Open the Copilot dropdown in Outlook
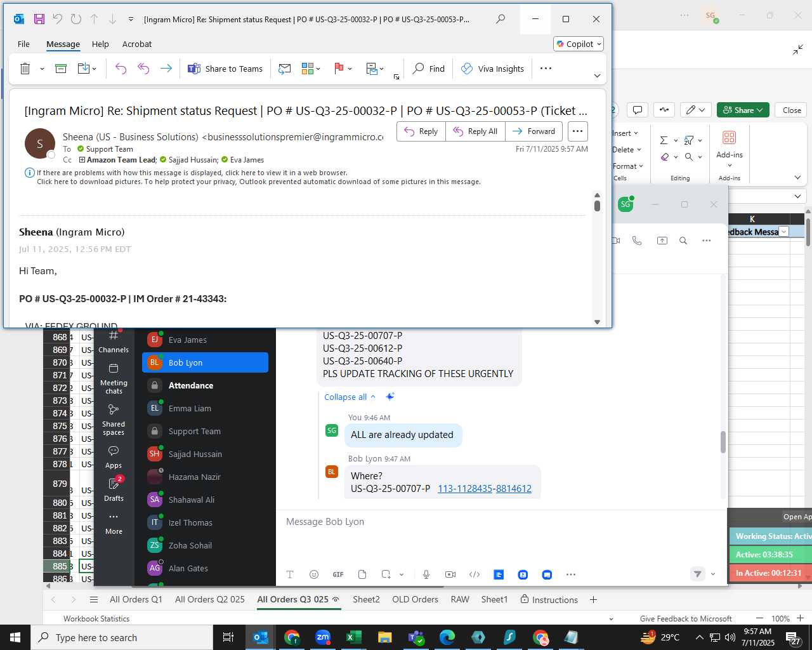Image resolution: width=812 pixels, height=650 pixels. coord(579,44)
